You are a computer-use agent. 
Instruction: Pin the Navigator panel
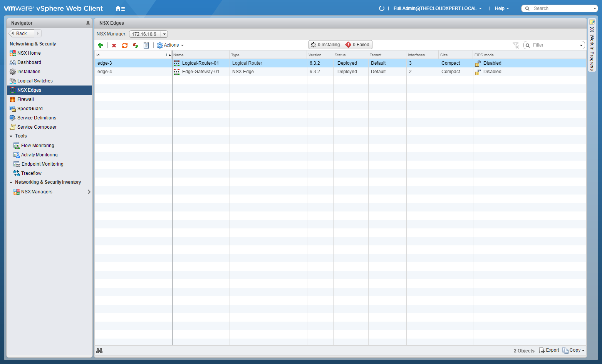coord(88,23)
